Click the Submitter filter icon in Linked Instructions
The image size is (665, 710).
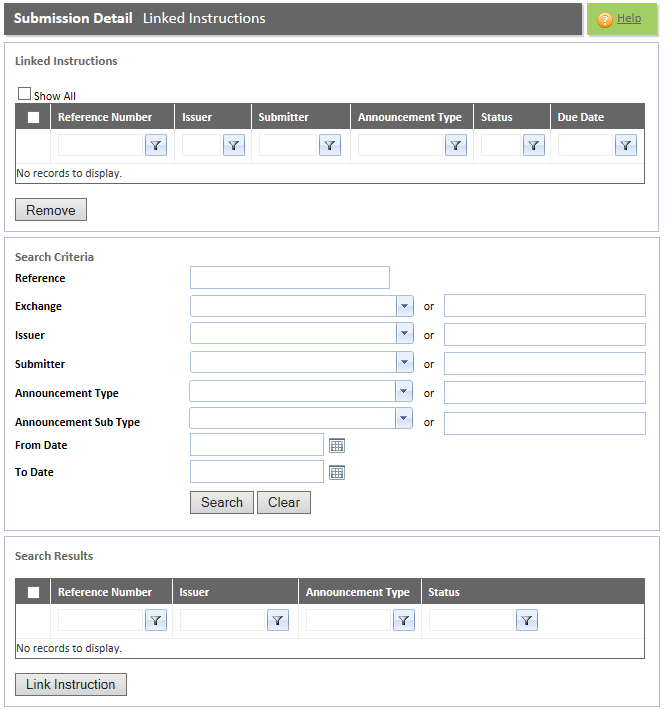tap(330, 146)
